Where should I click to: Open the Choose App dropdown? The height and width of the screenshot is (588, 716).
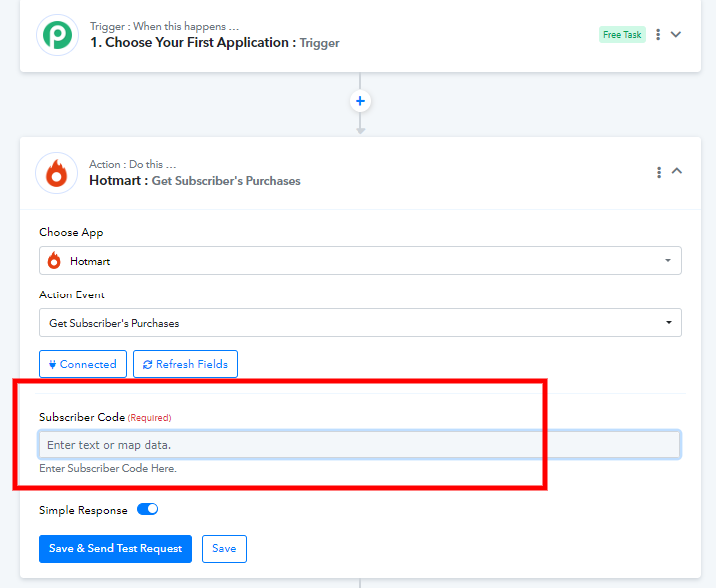tap(360, 261)
